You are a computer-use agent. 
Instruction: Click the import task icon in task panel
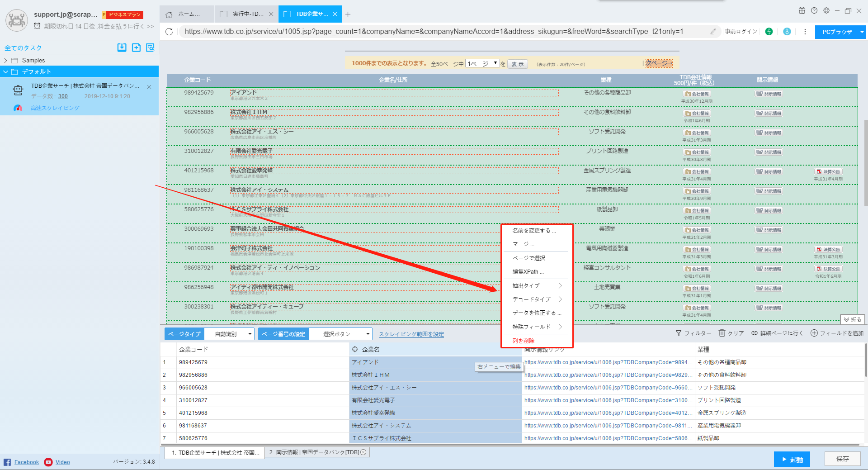[122, 47]
